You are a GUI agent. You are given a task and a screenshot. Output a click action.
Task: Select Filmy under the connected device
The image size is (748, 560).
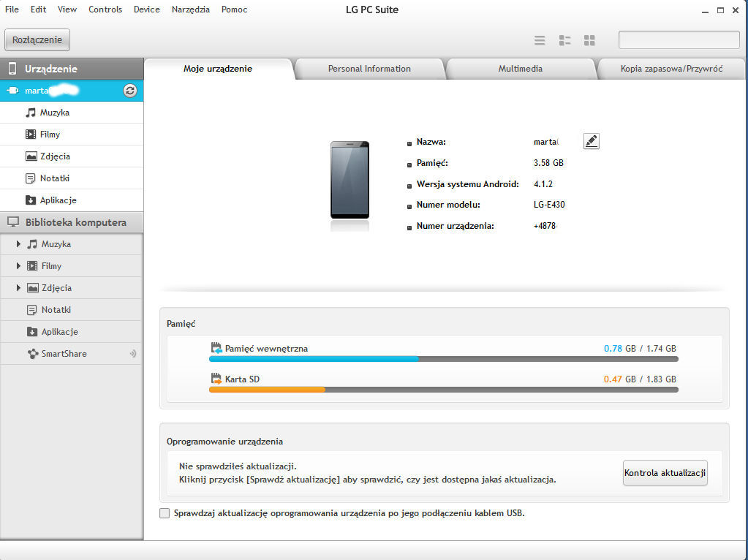click(72, 135)
